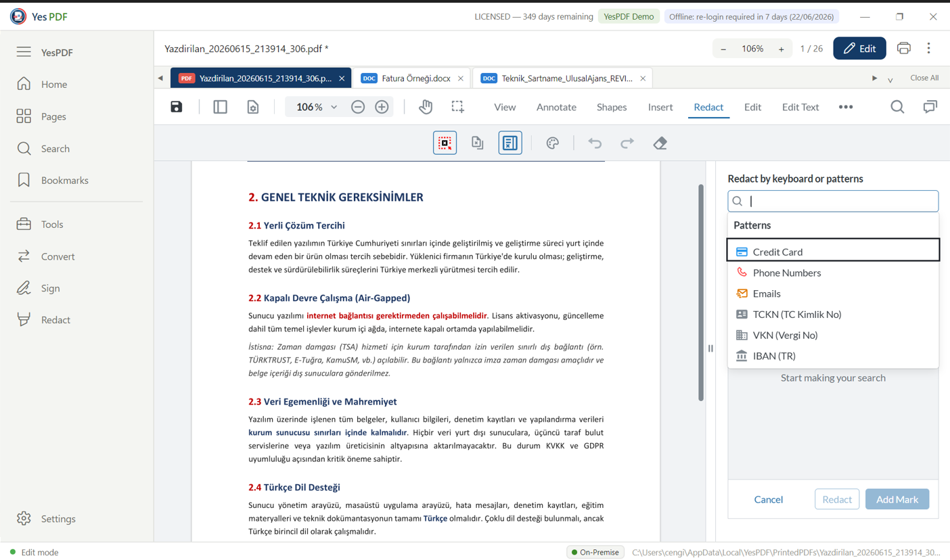Open the comments panel icon

tap(930, 107)
